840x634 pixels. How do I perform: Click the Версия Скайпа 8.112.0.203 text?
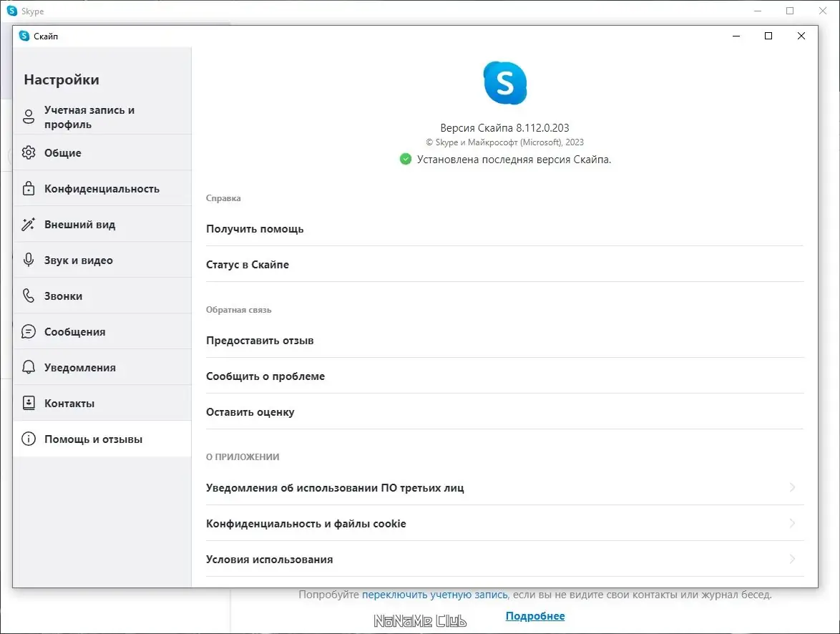[504, 127]
